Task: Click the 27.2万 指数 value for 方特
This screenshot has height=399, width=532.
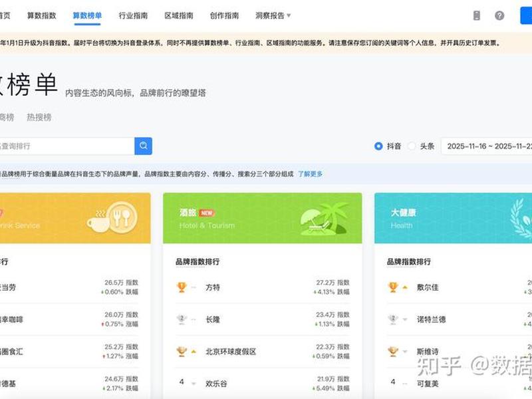Action: click(x=333, y=283)
